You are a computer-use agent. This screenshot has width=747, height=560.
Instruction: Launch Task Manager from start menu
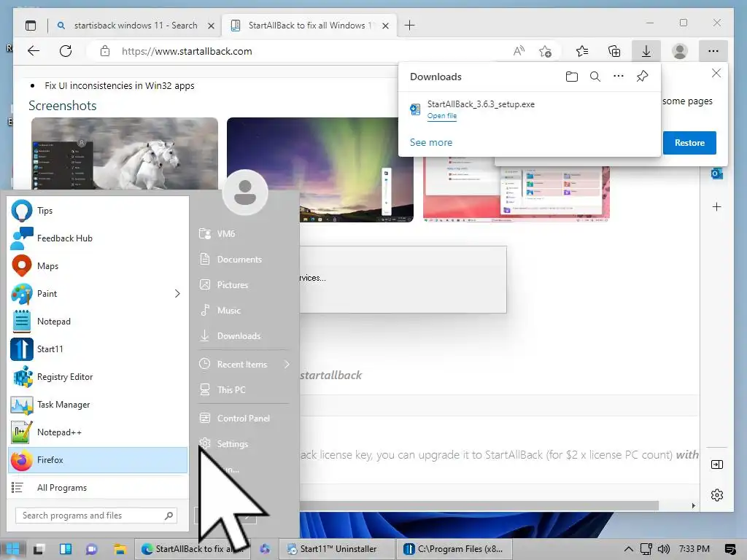pyautogui.click(x=98, y=404)
